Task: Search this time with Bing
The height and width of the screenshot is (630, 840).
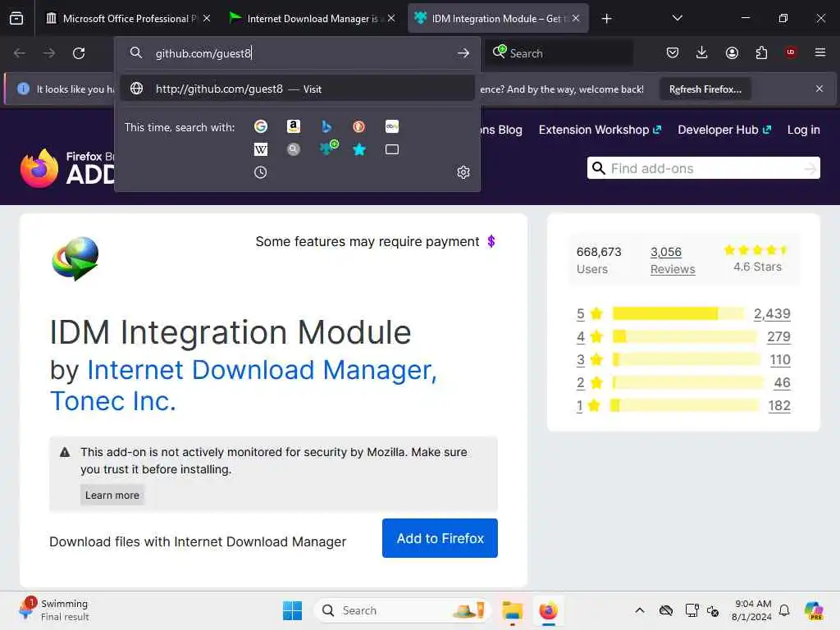Action: (x=326, y=126)
